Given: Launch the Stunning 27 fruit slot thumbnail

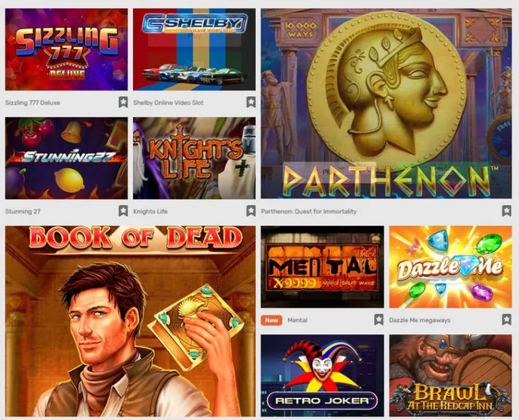Looking at the screenshot, I should point(66,158).
